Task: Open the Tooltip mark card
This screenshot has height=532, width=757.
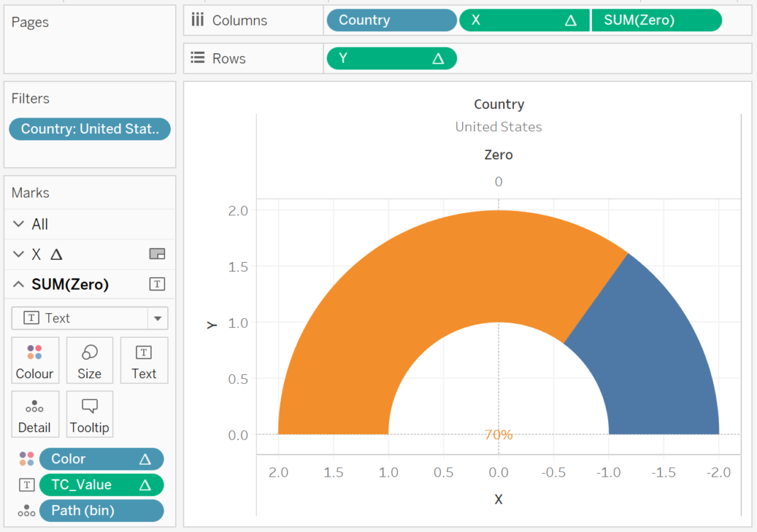Action: pos(90,414)
